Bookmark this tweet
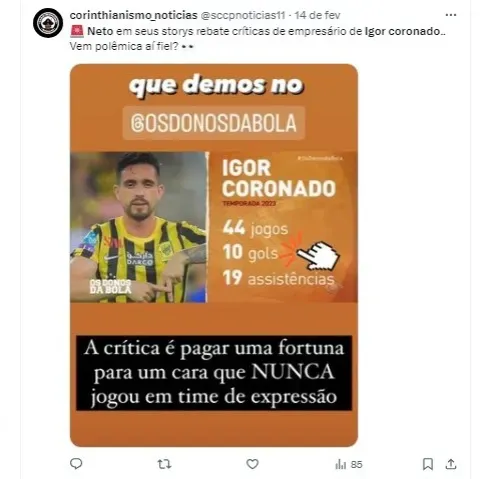 [428, 464]
